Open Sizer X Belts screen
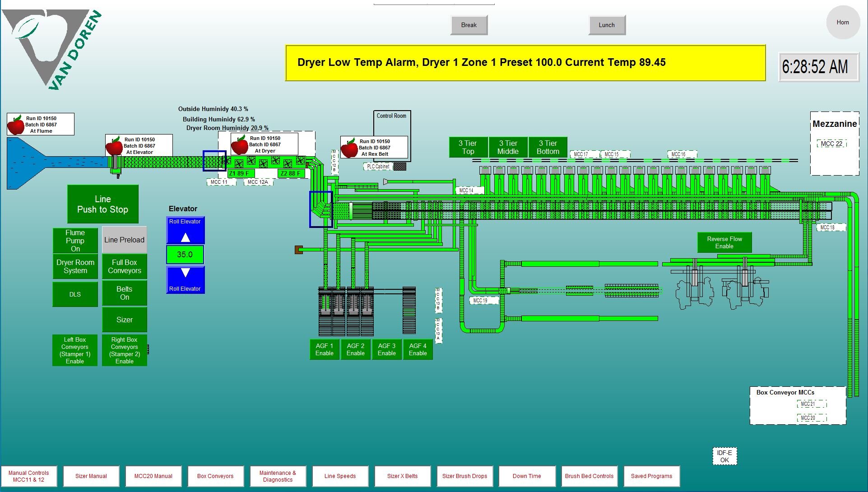 click(402, 476)
